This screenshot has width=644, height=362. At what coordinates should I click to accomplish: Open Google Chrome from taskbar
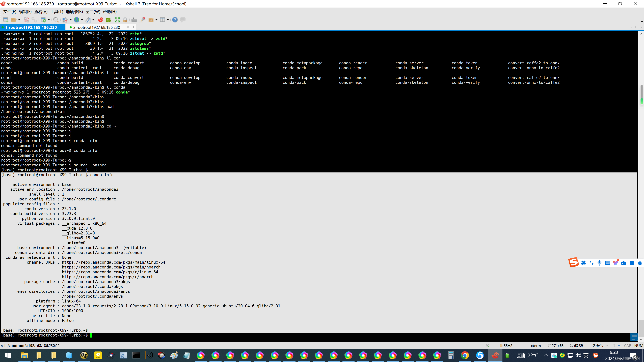(x=465, y=355)
